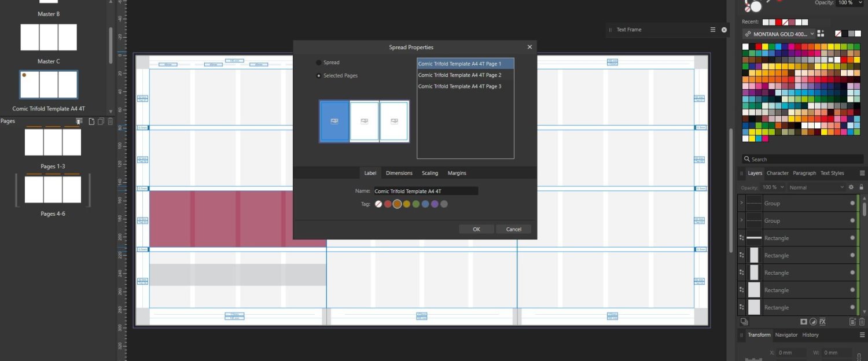Select Comic Trifold Template A4 4T master thumbnail
Viewport: 868px width, 361px height.
coord(49,84)
